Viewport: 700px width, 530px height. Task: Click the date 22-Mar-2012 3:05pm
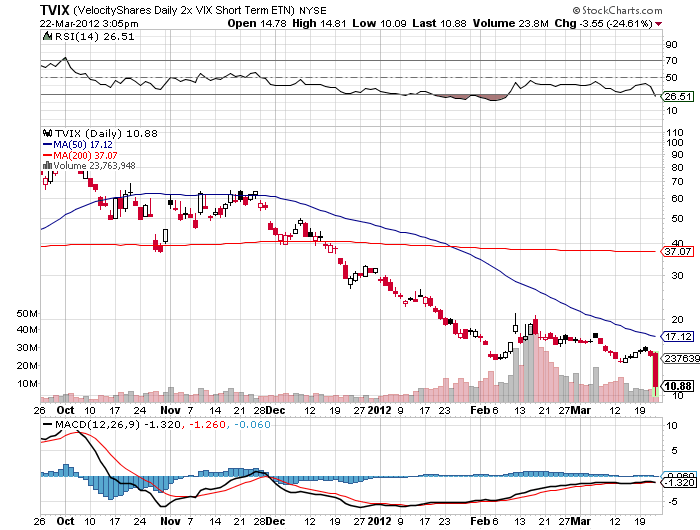[89, 24]
